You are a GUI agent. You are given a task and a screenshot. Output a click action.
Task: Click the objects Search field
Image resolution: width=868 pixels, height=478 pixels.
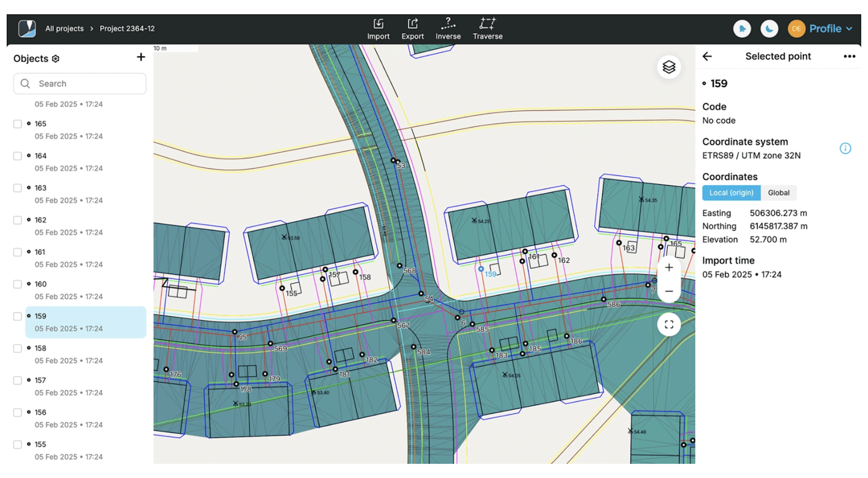(x=80, y=84)
